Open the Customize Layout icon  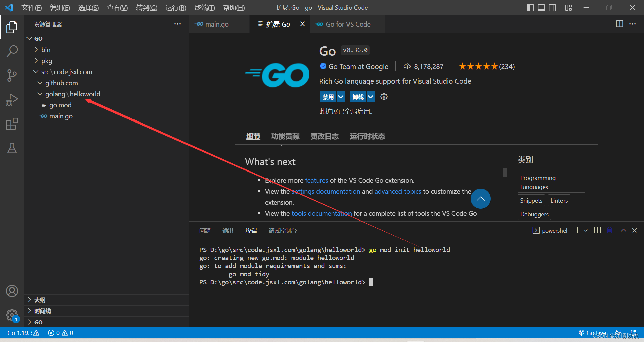point(568,8)
